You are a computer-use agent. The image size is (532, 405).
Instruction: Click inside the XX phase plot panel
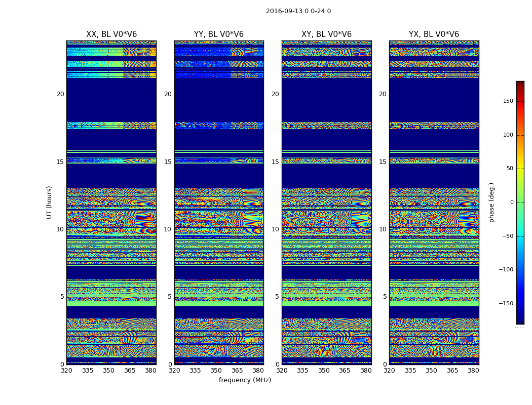[111, 202]
